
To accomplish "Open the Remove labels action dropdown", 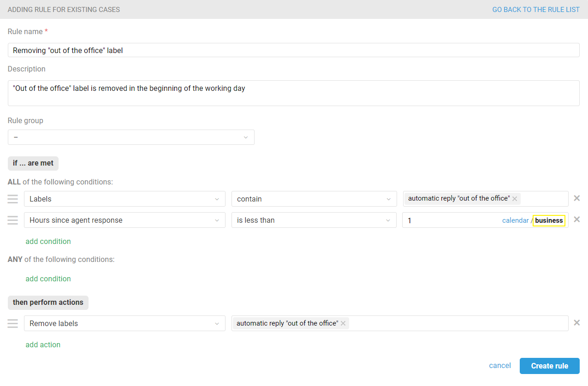I will [x=125, y=323].
